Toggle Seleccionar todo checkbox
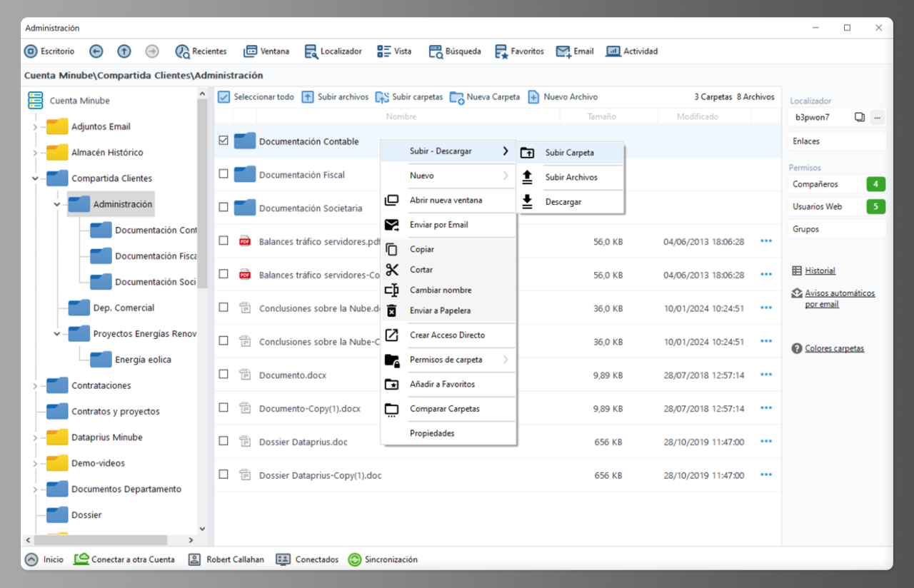The image size is (914, 588). [224, 97]
